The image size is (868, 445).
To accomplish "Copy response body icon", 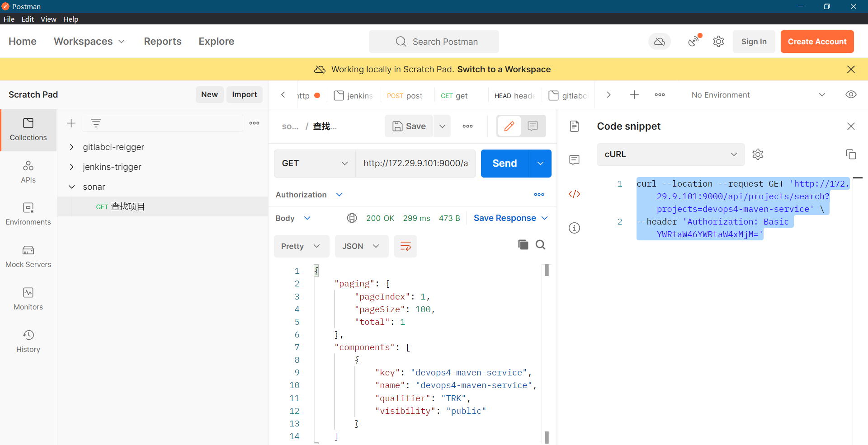I will [523, 245].
